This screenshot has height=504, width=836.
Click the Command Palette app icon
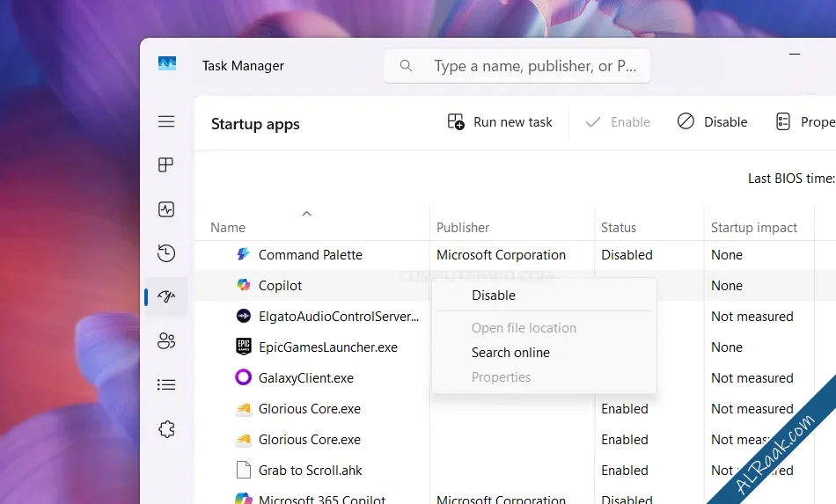coord(243,254)
